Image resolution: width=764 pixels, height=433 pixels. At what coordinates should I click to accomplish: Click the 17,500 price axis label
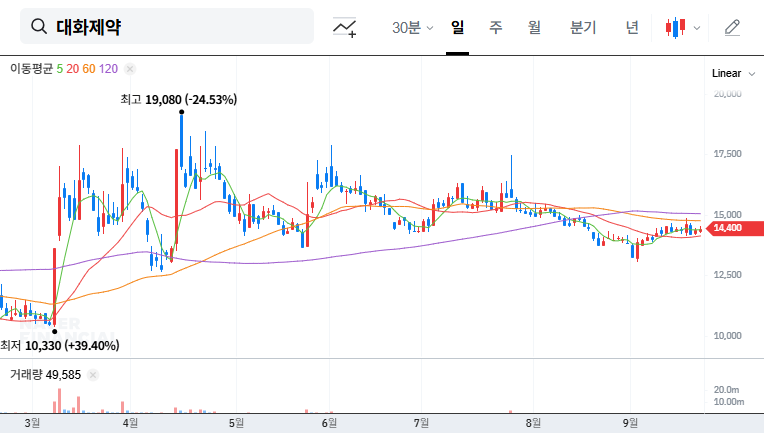[727, 154]
